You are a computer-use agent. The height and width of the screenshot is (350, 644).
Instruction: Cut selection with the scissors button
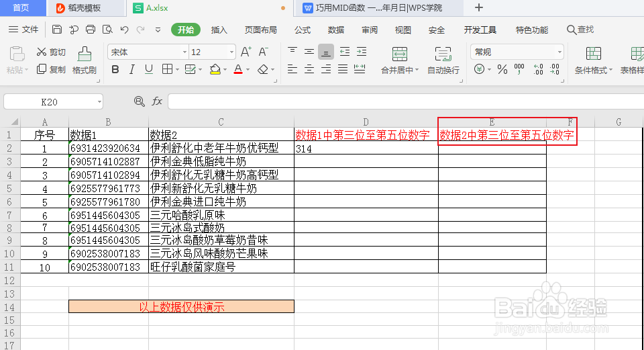[51, 52]
